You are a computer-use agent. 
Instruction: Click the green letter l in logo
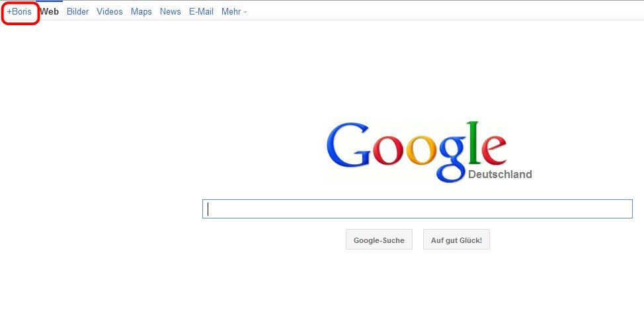point(473,143)
